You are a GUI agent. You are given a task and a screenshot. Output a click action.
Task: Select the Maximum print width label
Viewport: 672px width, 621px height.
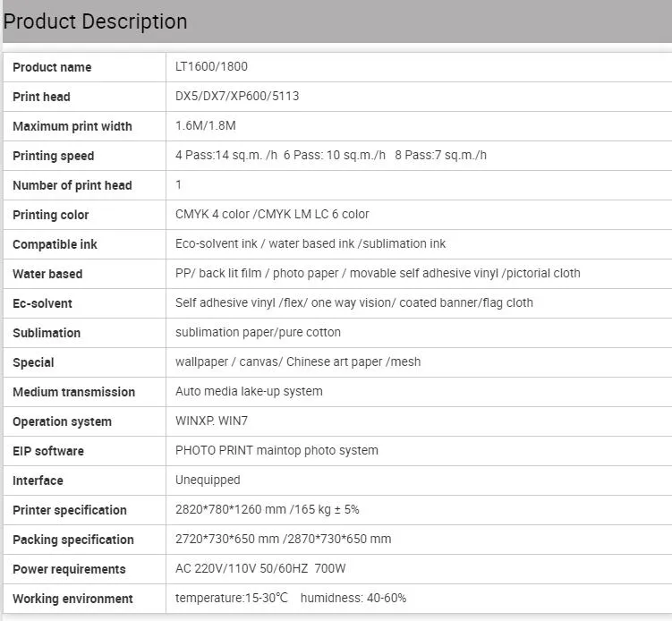[72, 126]
